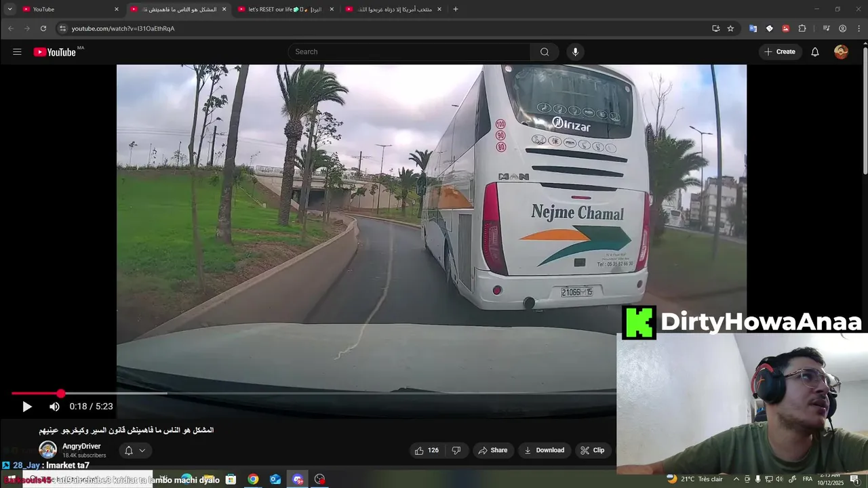Open the recording app taskbar icon
This screenshot has width=868, height=488.
point(320,479)
